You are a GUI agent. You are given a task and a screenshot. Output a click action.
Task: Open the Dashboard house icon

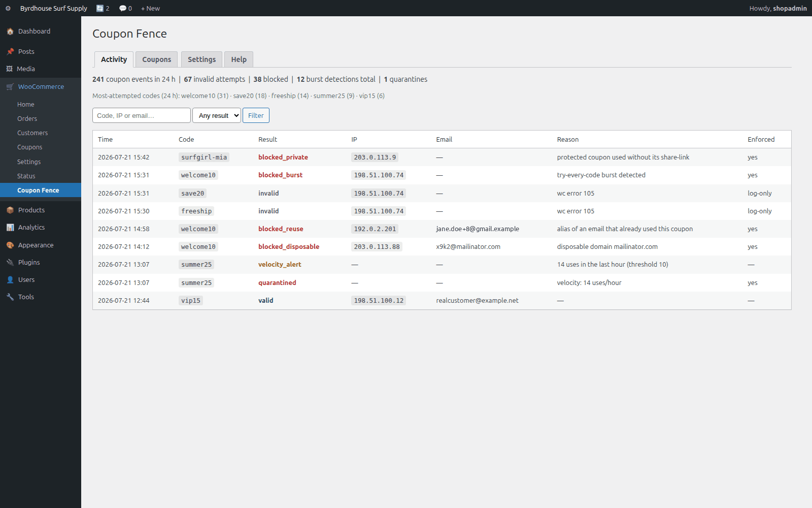[x=10, y=31]
